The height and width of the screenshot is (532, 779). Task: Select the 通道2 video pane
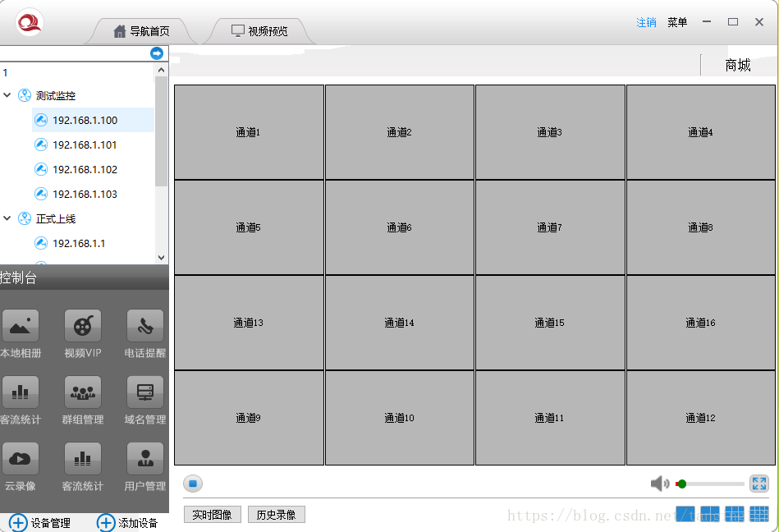click(400, 132)
